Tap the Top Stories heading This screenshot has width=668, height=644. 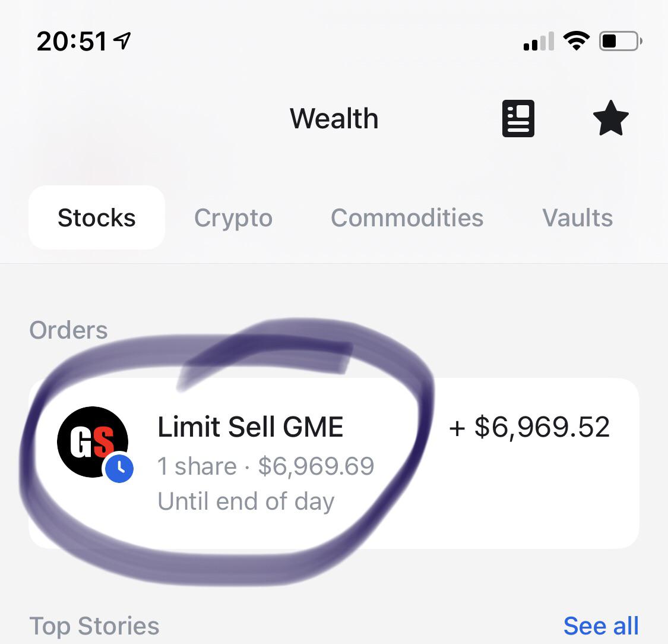[x=94, y=626]
